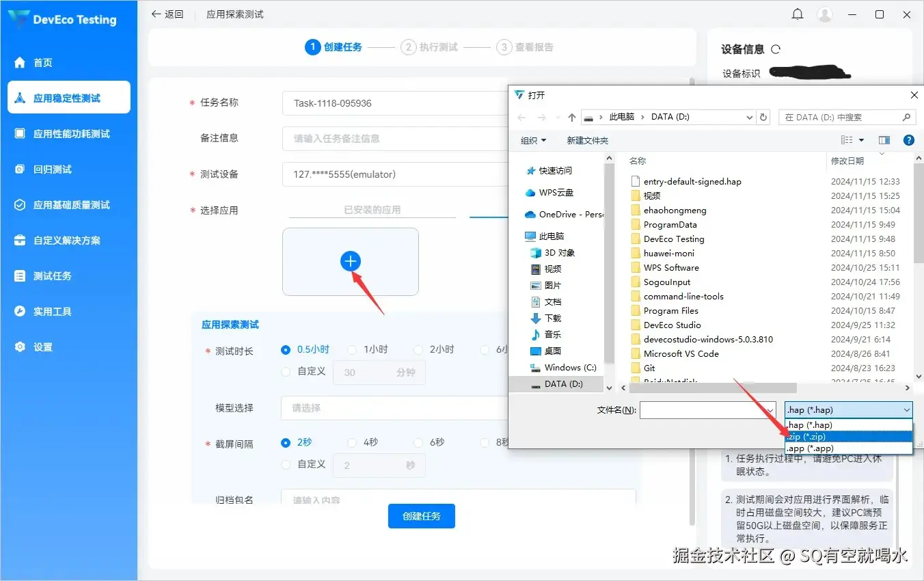This screenshot has height=581, width=924.
Task: Open the file type .hap combo box
Action: click(x=849, y=410)
